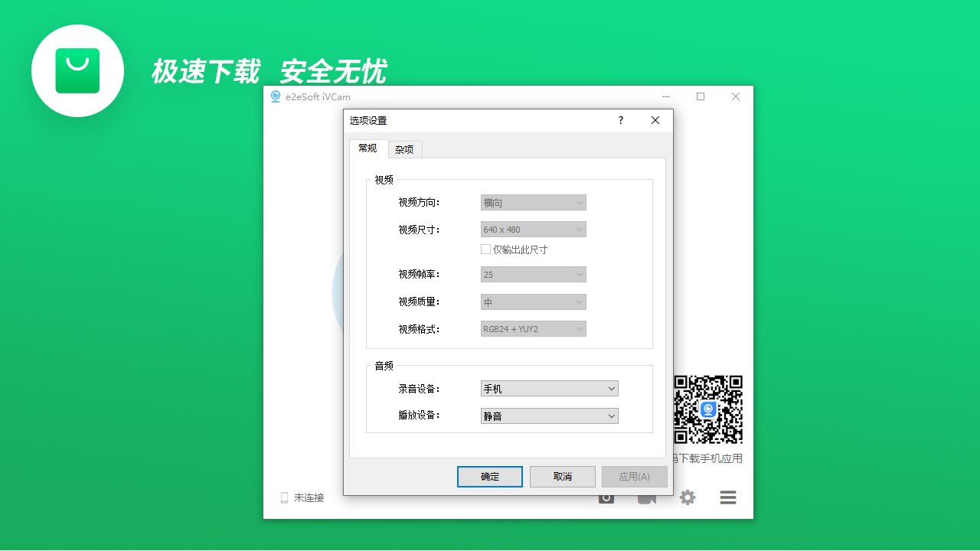Click the gear settings icon in iVCam

click(688, 497)
